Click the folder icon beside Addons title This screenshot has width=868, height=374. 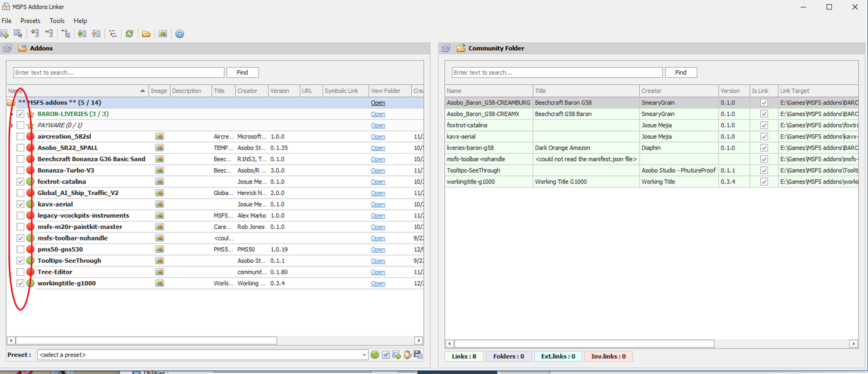click(22, 49)
